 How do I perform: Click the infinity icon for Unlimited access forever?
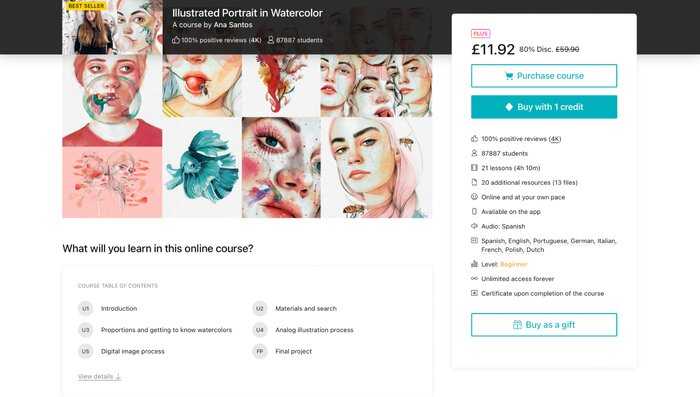pyautogui.click(x=474, y=279)
